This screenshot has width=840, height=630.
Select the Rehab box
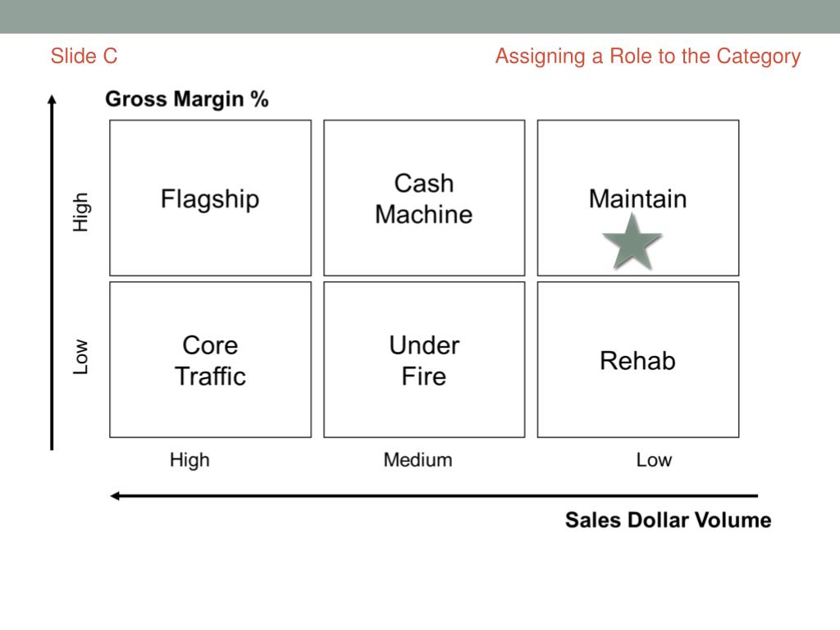637,360
